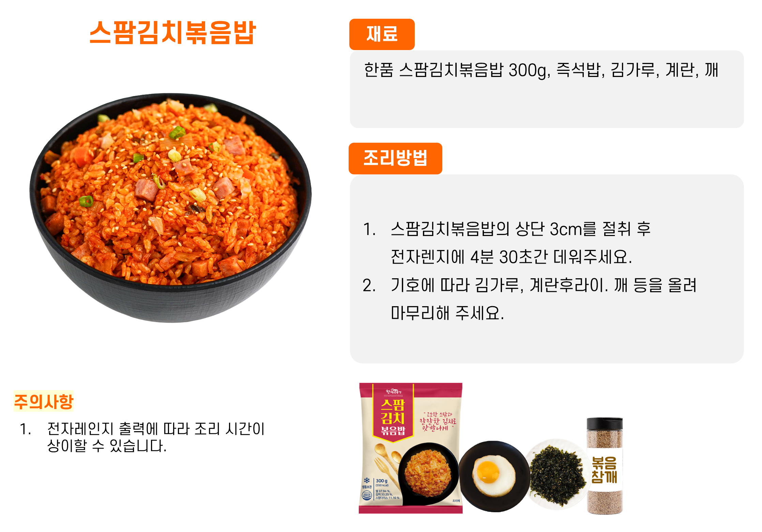
Task: Click the snowflake frozen icon on package
Action: click(367, 481)
